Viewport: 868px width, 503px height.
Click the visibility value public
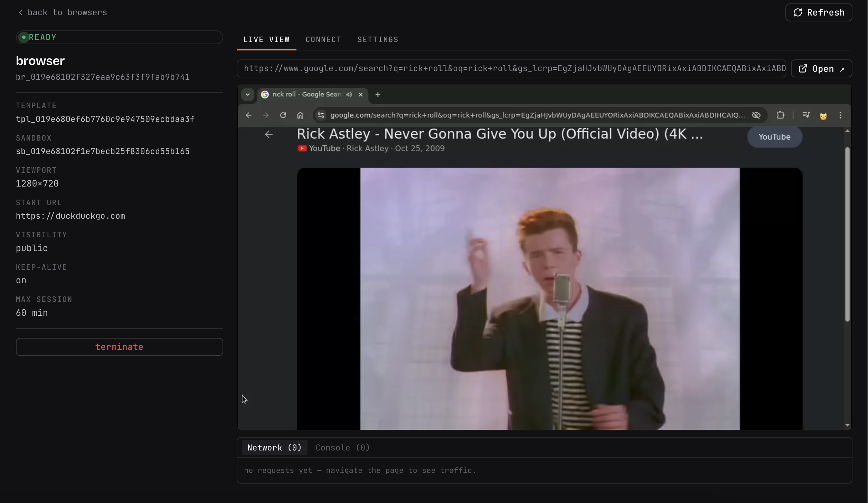click(x=32, y=248)
